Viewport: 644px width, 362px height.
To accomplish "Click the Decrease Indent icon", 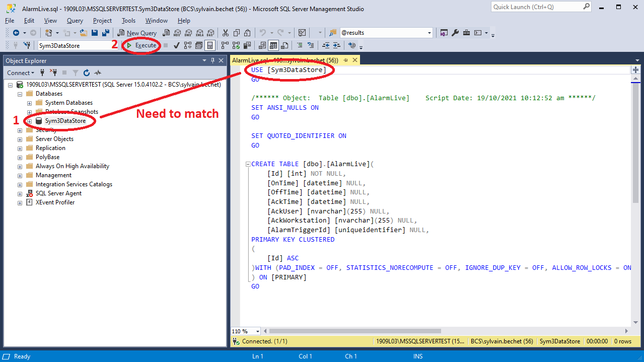I will coord(326,45).
